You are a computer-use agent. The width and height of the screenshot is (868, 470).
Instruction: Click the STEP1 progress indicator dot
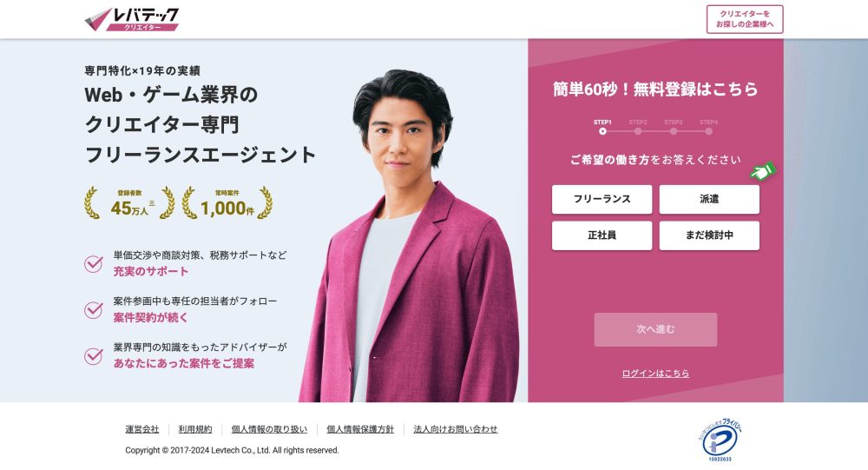pyautogui.click(x=602, y=131)
